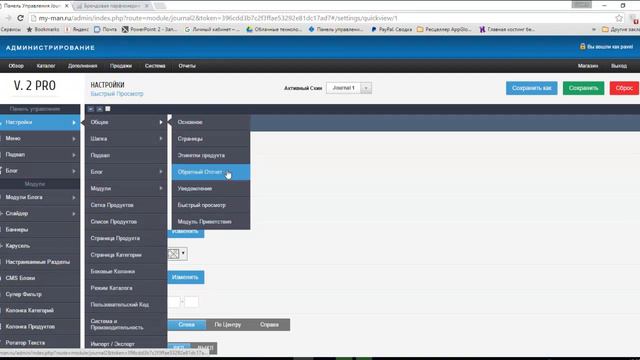Open the Облачные технологии bookmark
The height and width of the screenshot is (360, 640).
coord(274,29)
